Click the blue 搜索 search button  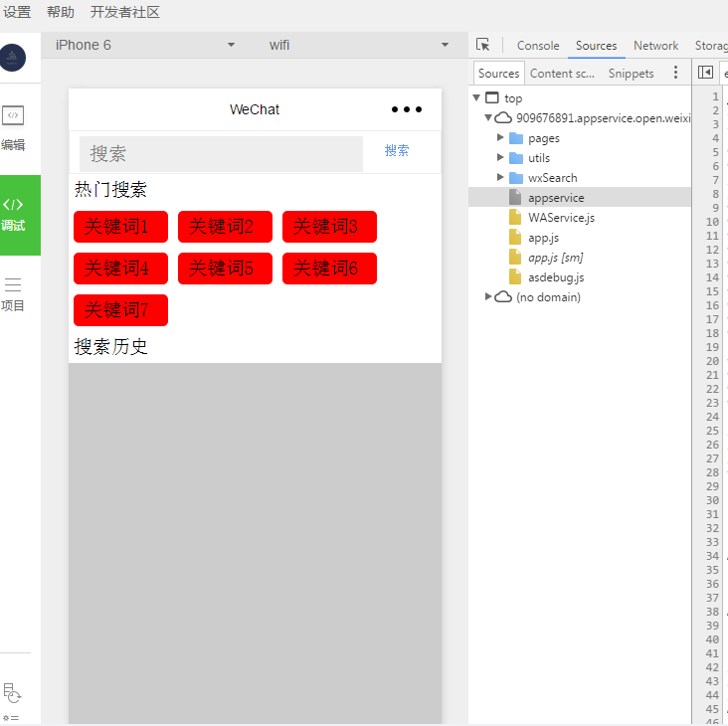(x=397, y=151)
